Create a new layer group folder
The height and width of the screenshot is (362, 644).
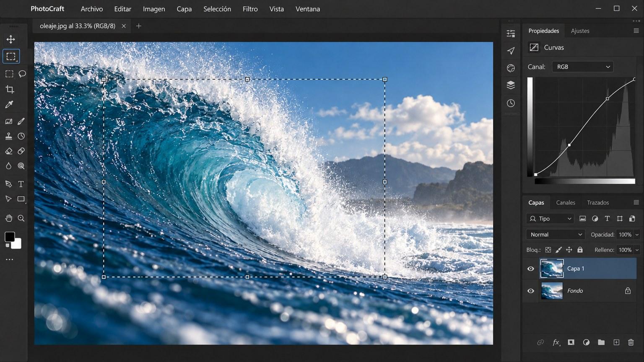pyautogui.click(x=601, y=342)
